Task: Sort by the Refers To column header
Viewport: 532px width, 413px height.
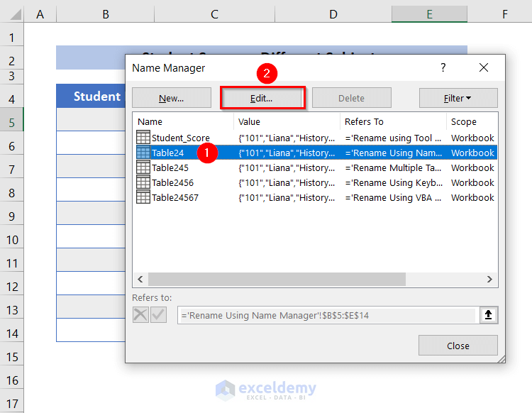Action: 393,121
